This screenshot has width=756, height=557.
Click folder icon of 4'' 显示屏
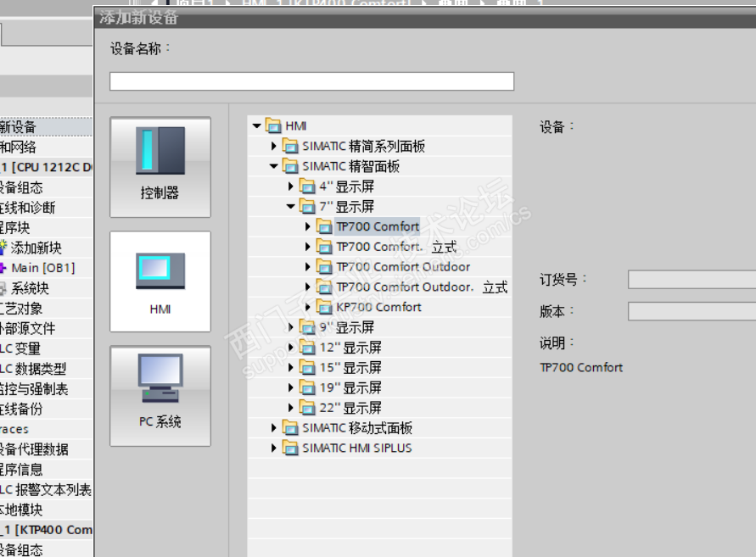(x=307, y=186)
